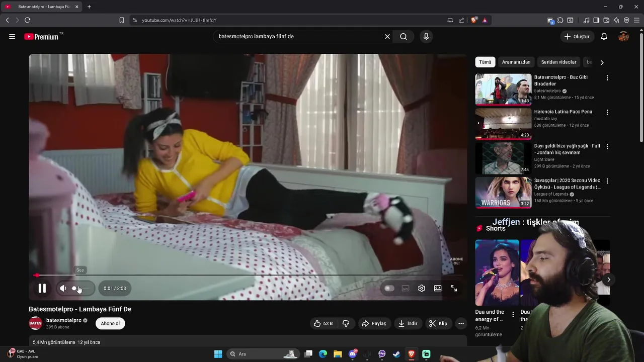
Task: Open Brave Shields lion icon
Action: 474,20
